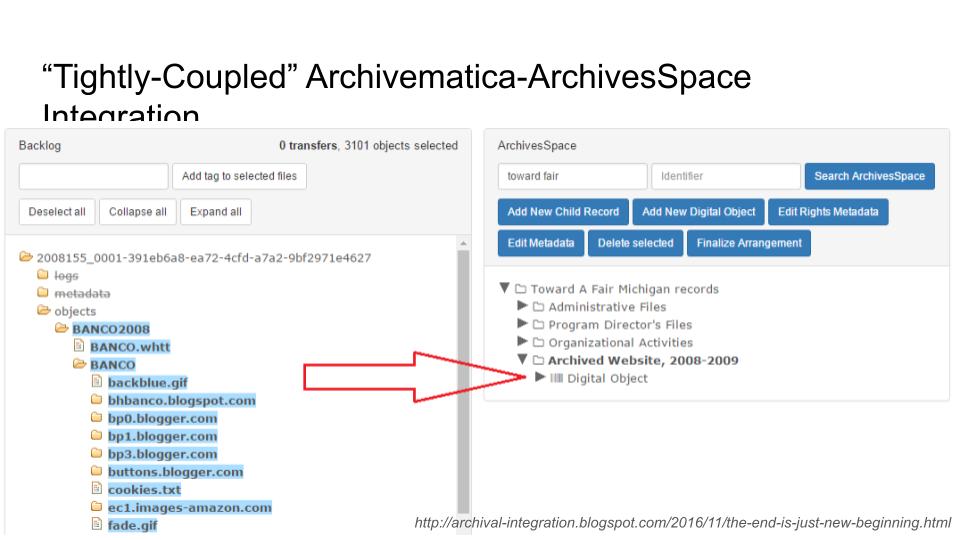The height and width of the screenshot is (540, 960).
Task: Click the folder icon beside Archived Website, 2008-2009
Action: coord(539,359)
